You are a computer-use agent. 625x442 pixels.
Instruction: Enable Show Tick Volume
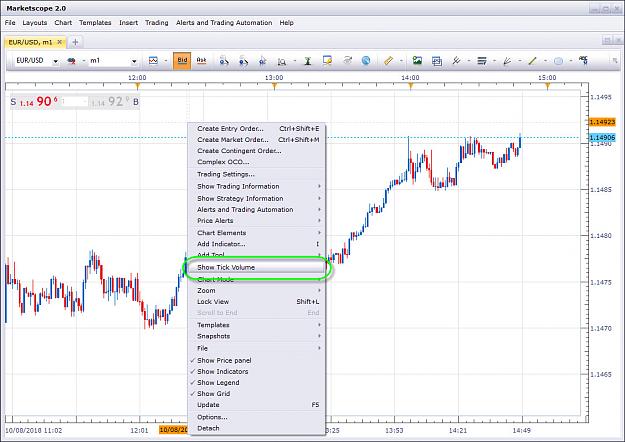257,267
